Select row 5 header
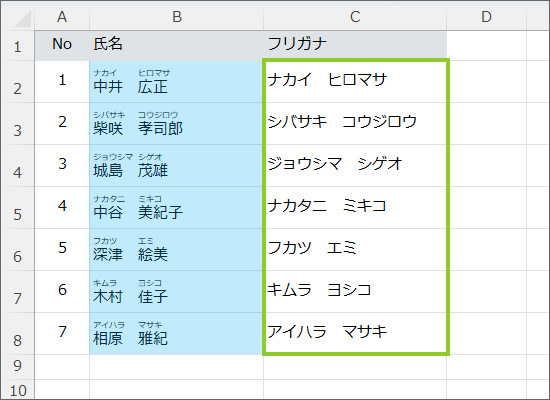This screenshot has height=400, width=550. pyautogui.click(x=18, y=208)
